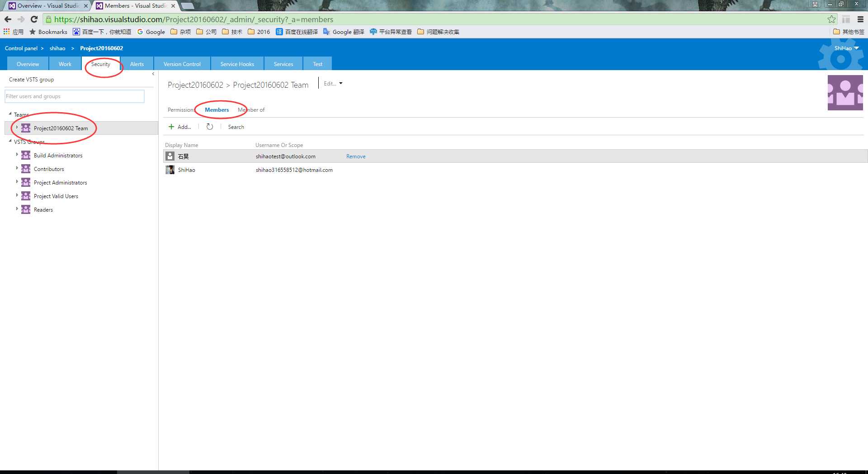Open the 2016 bookmarks folder
This screenshot has height=474, width=868.
(x=259, y=32)
